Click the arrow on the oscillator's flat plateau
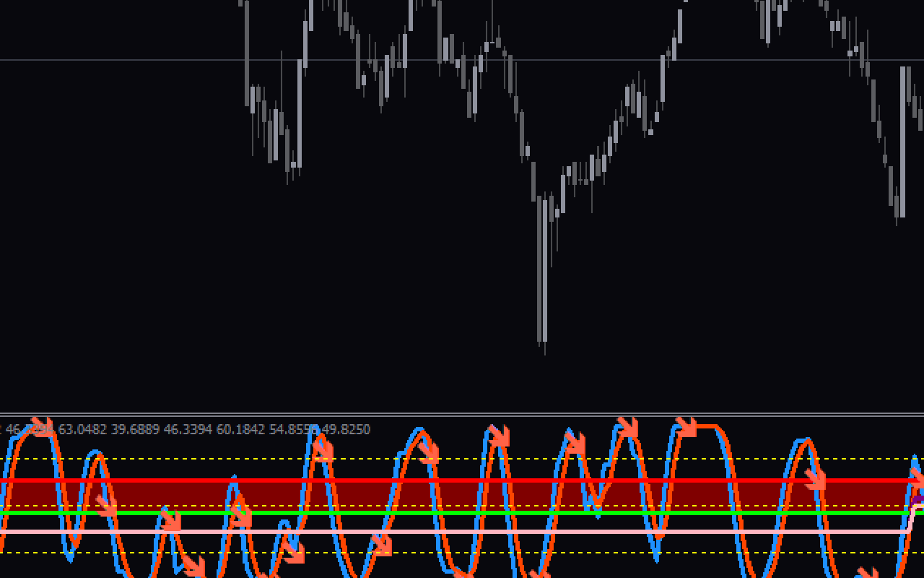 [686, 426]
